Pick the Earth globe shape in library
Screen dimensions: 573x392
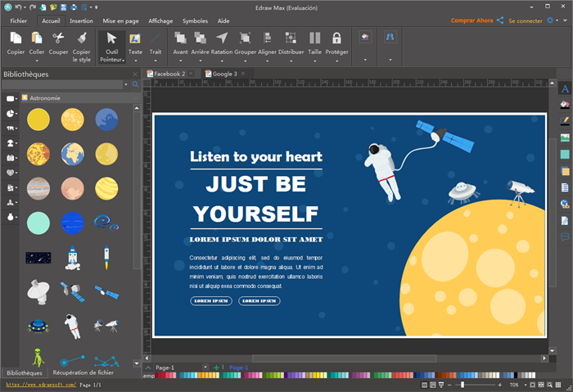point(71,154)
